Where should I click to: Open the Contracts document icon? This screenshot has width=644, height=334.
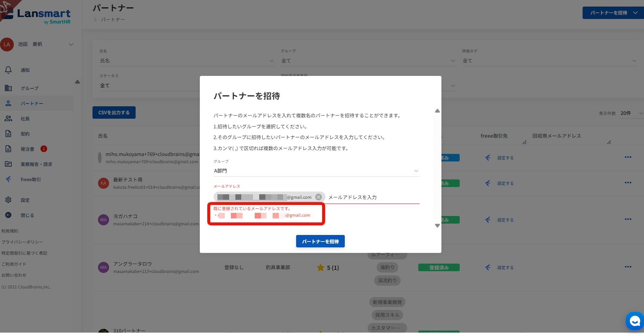(x=8, y=134)
